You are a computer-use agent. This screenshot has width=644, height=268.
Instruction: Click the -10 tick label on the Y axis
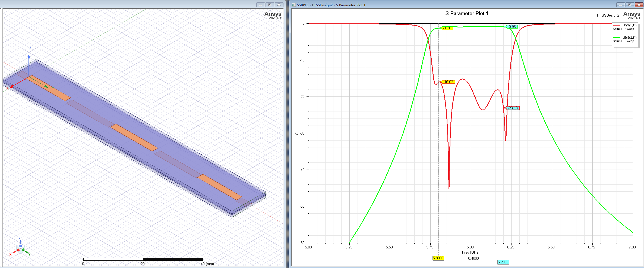tap(302, 60)
